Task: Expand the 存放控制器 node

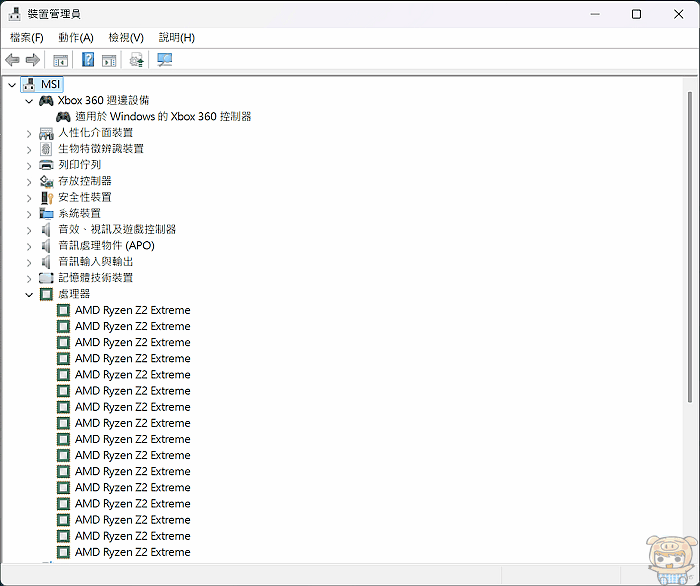Action: coord(29,182)
